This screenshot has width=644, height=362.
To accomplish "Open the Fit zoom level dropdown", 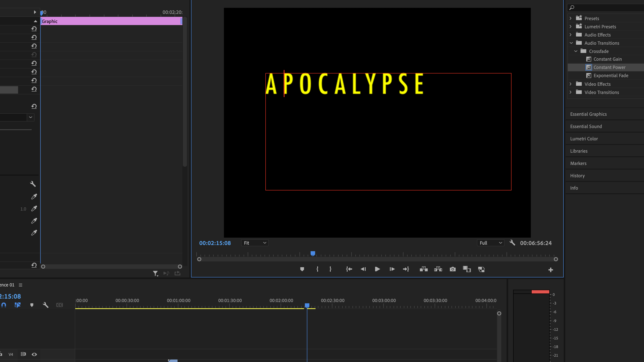I will pyautogui.click(x=255, y=243).
